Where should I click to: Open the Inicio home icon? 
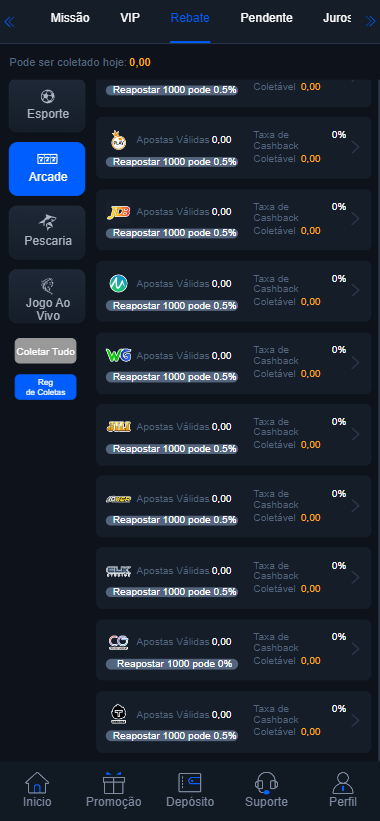pyautogui.click(x=37, y=783)
